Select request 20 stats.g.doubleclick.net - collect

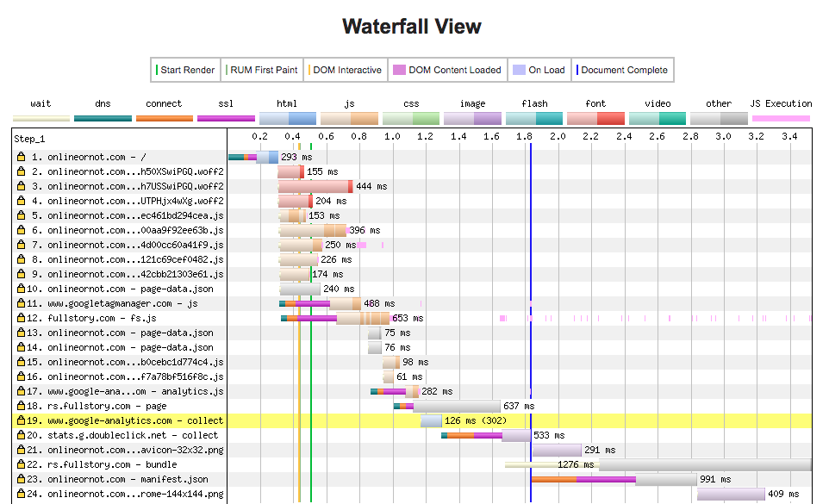pos(122,435)
